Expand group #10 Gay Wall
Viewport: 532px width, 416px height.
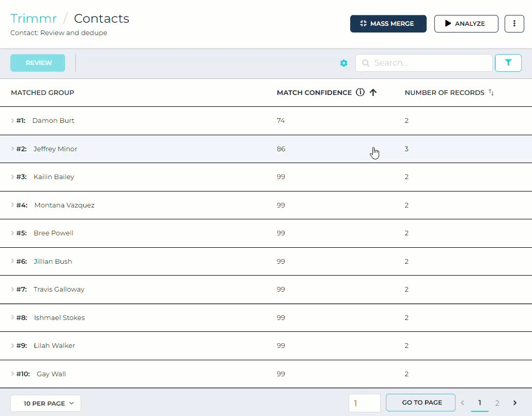tap(12, 374)
